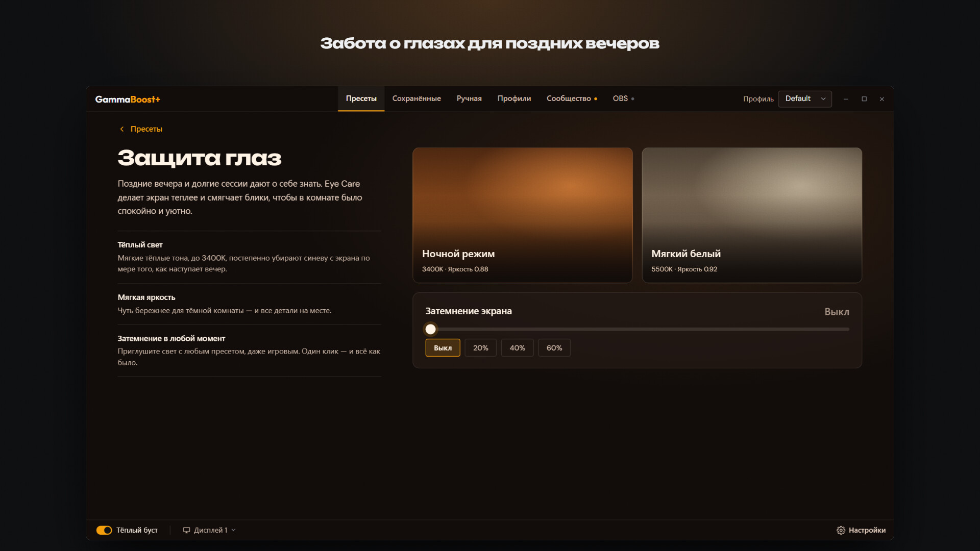Set screen dimming to 20%
980x551 pixels.
tap(480, 348)
